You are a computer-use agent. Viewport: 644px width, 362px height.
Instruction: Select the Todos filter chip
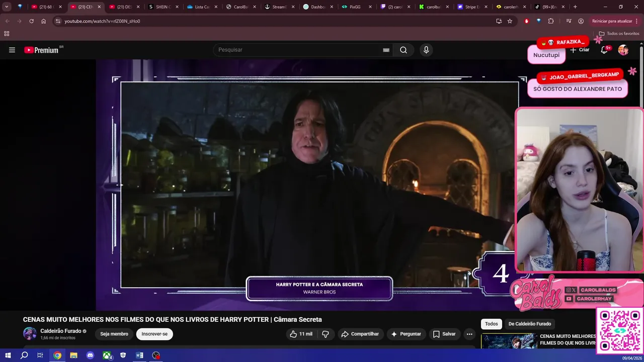click(x=491, y=324)
